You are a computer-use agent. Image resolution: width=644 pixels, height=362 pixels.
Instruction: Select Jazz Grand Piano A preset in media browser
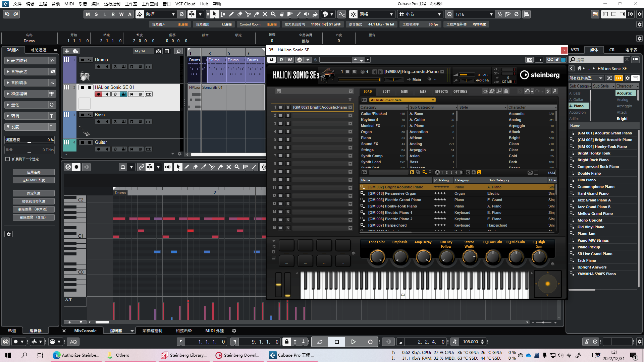(594, 200)
